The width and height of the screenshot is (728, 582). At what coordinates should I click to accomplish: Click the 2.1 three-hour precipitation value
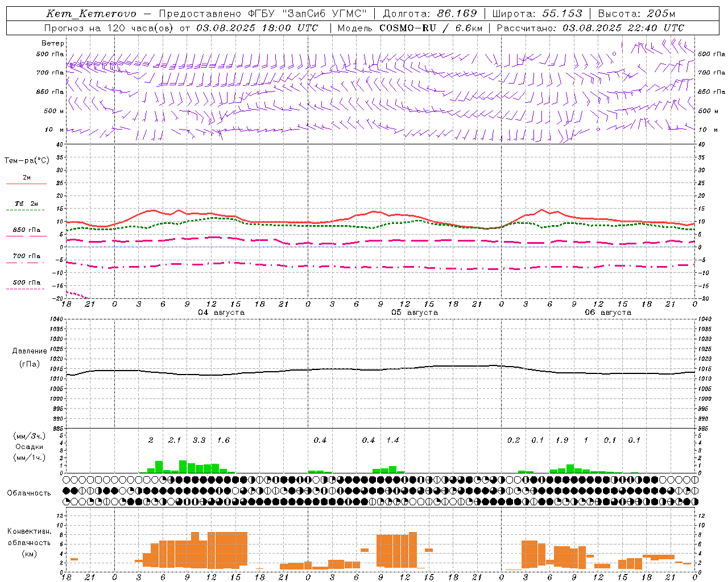175,440
